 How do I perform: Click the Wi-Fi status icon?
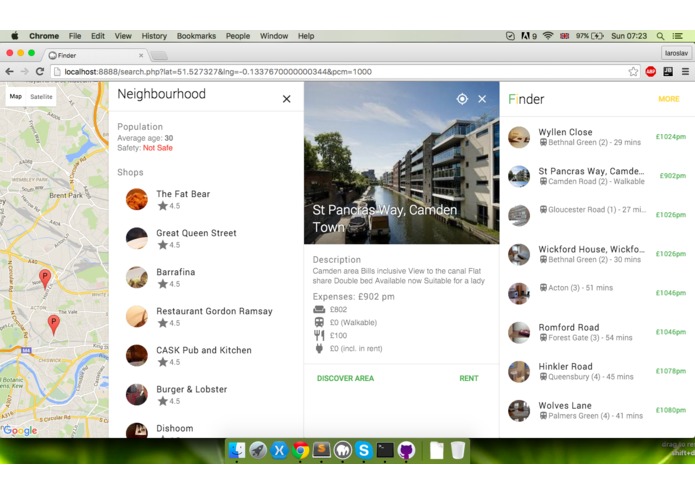(x=548, y=36)
